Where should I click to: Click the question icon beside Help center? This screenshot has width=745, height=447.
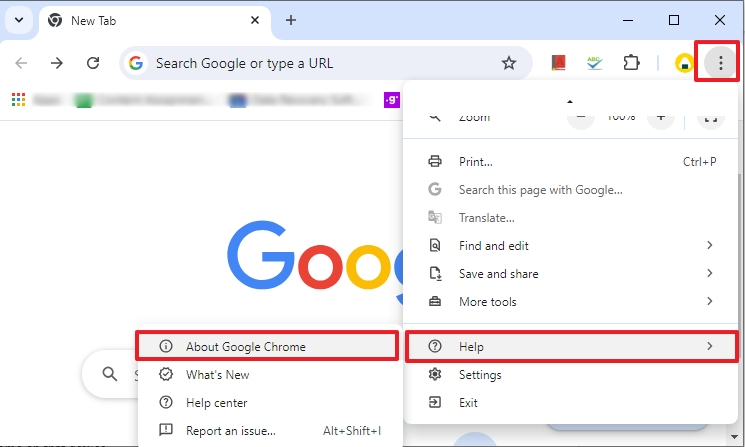point(165,402)
